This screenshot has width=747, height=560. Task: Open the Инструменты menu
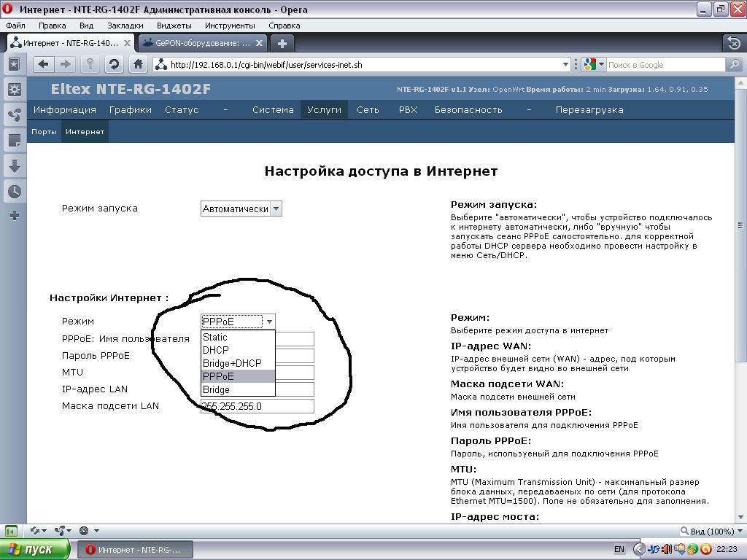(230, 26)
